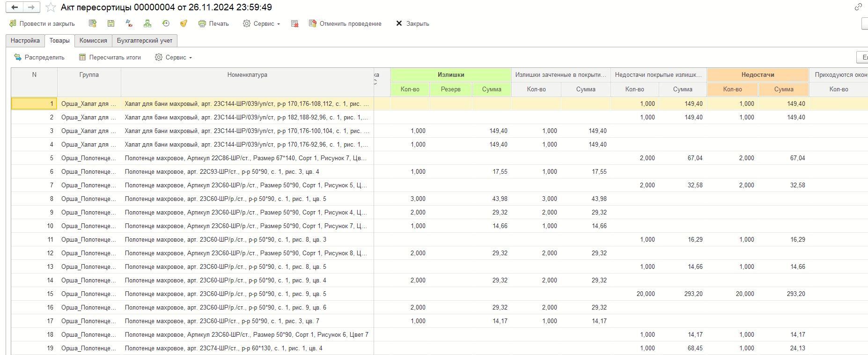Viewport: 868px width, 355px height.
Task: Click the forward navigation arrow
Action: (31, 7)
